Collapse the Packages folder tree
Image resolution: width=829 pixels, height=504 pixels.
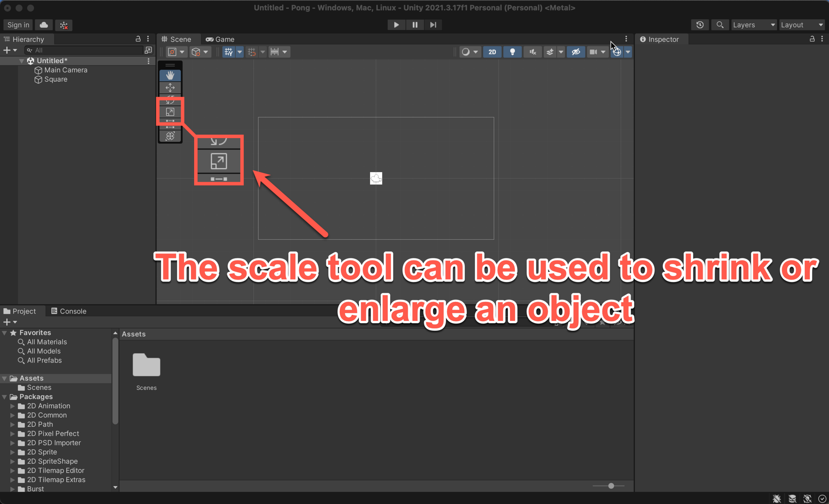[4, 396]
